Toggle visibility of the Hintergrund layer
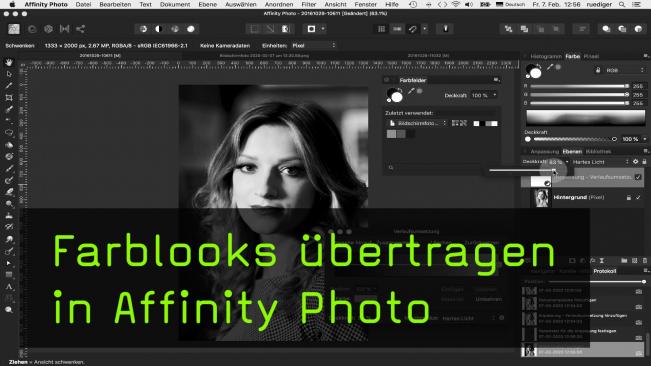 [638, 198]
